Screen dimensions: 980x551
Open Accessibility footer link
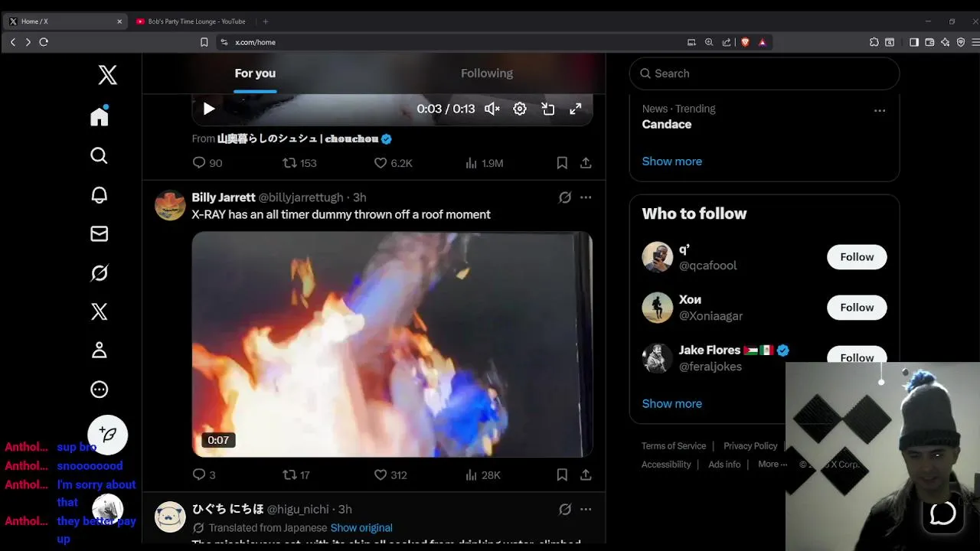tap(666, 465)
